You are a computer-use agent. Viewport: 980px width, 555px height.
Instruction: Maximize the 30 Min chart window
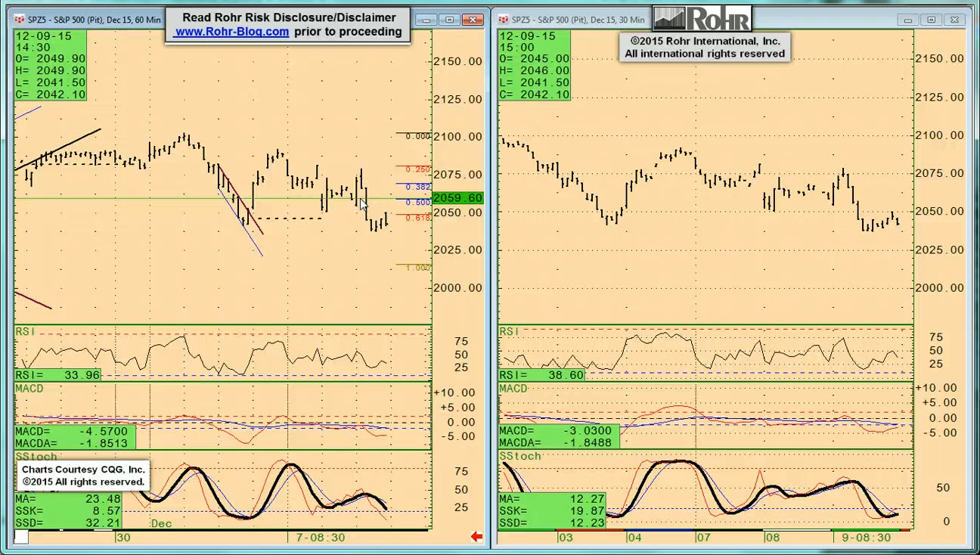[932, 20]
